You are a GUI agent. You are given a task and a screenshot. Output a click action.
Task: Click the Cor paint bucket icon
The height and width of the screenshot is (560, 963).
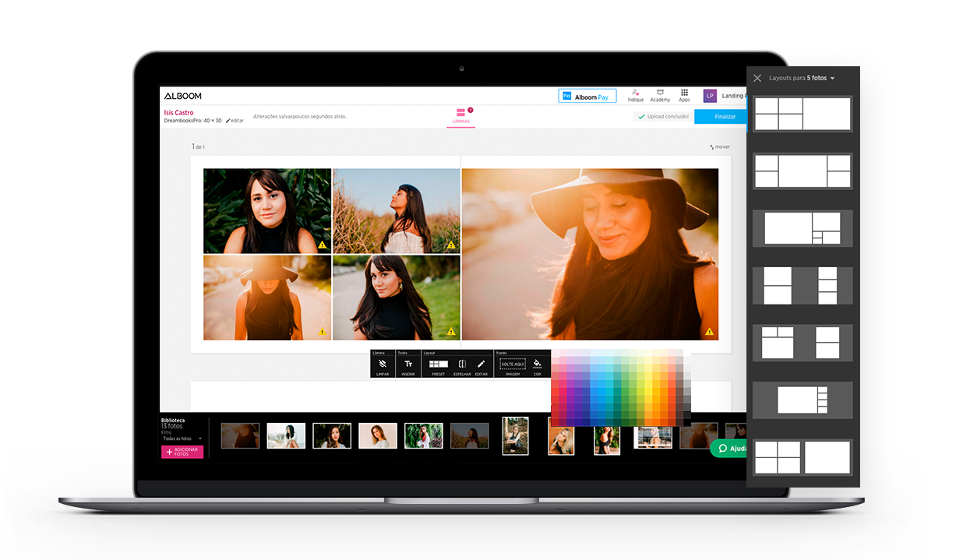[537, 365]
